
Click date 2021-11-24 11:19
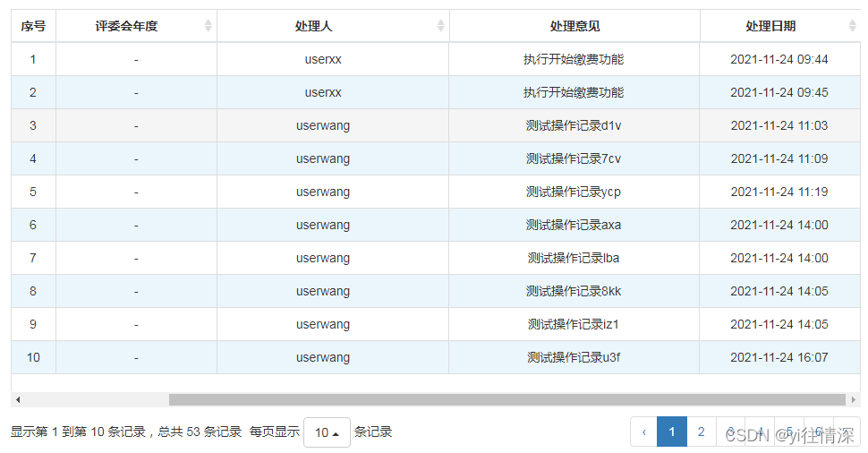pos(779,192)
